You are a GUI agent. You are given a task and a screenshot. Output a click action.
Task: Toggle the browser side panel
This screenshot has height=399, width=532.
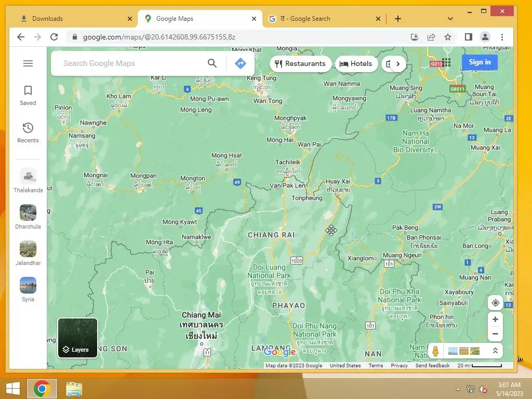[468, 37]
